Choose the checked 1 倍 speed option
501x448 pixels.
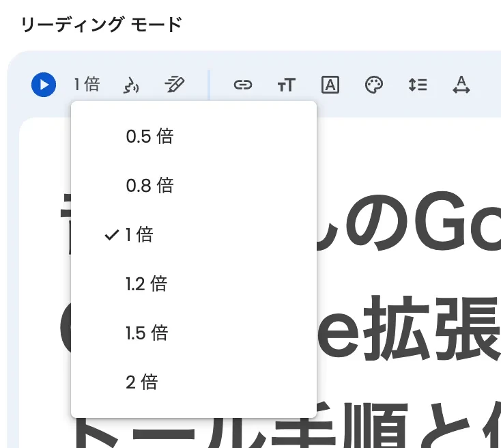[x=194, y=235]
